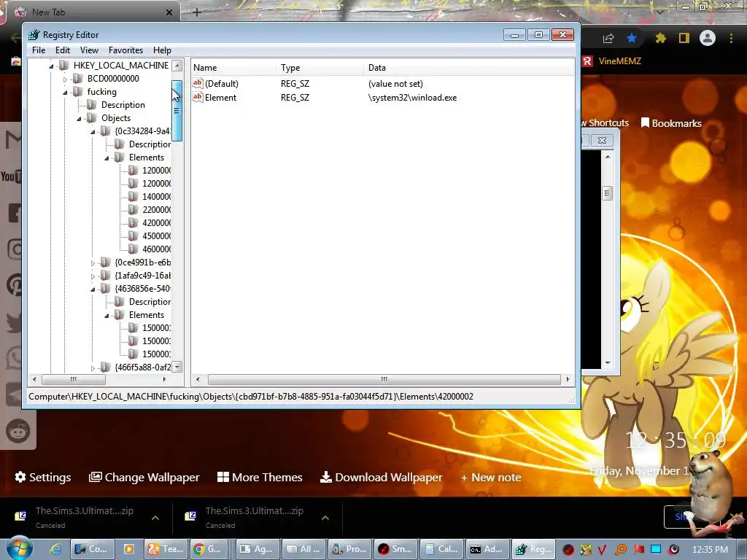Select the 1400000 key folder icon
The image size is (747, 560).
point(133,196)
